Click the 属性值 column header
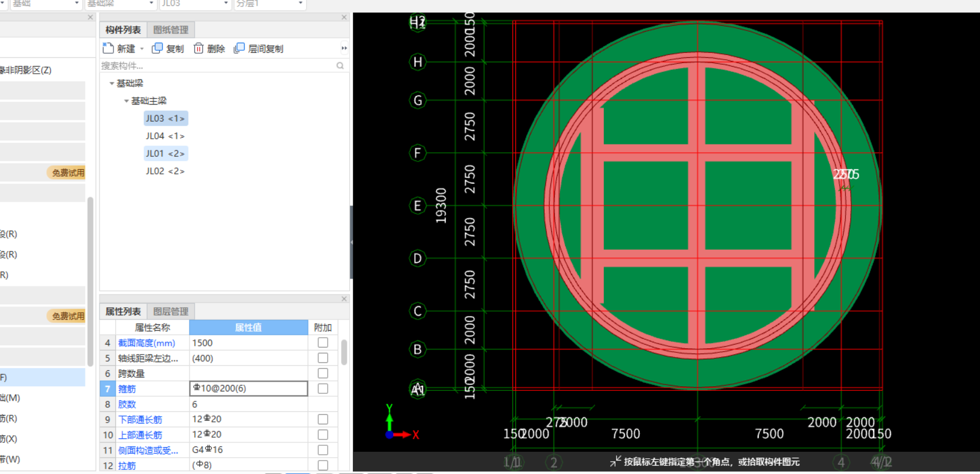 pos(249,327)
